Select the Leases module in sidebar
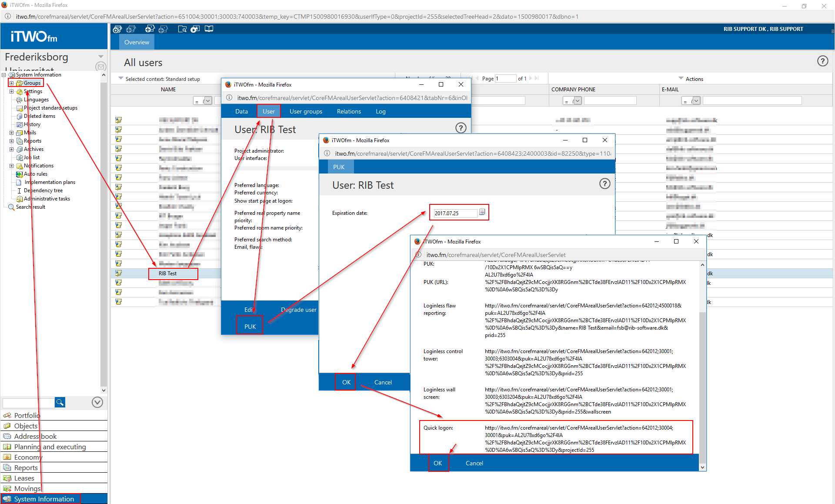The image size is (835, 504). coord(24,478)
